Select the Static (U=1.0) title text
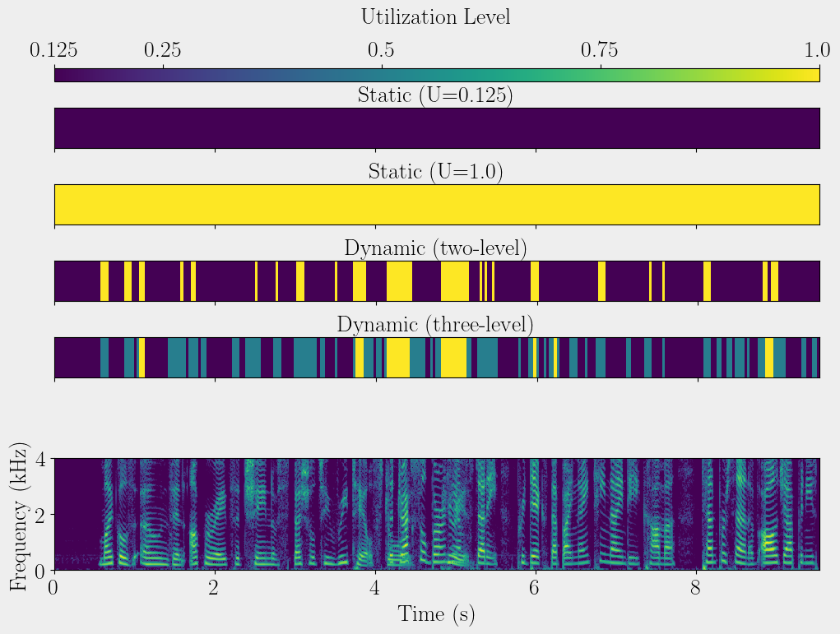 (435, 172)
